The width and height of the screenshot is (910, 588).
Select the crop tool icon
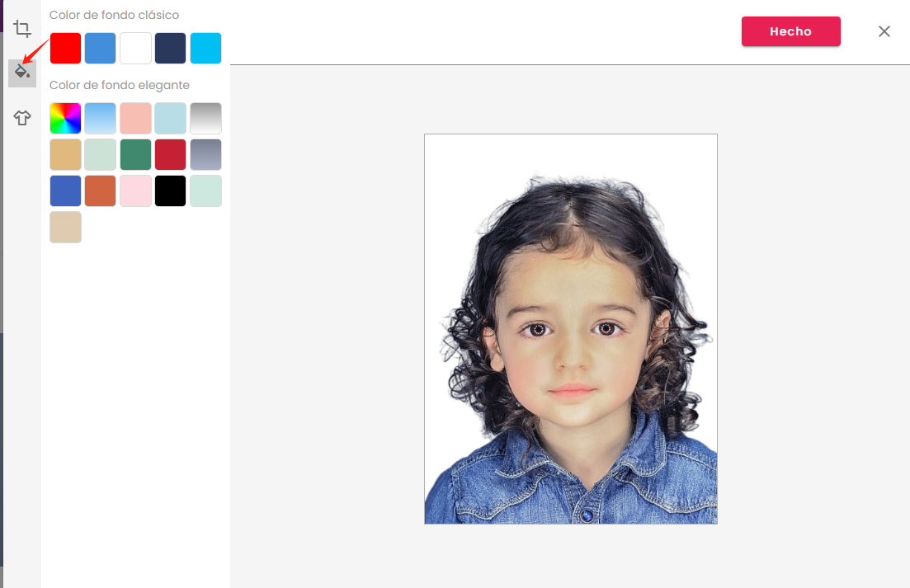tap(22, 28)
